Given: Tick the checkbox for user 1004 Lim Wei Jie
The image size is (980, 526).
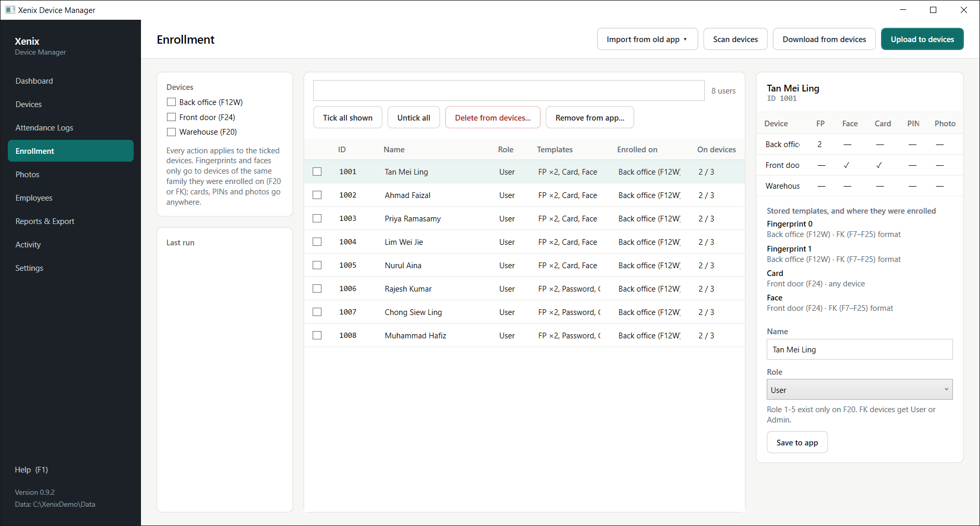Looking at the screenshot, I should tap(317, 242).
